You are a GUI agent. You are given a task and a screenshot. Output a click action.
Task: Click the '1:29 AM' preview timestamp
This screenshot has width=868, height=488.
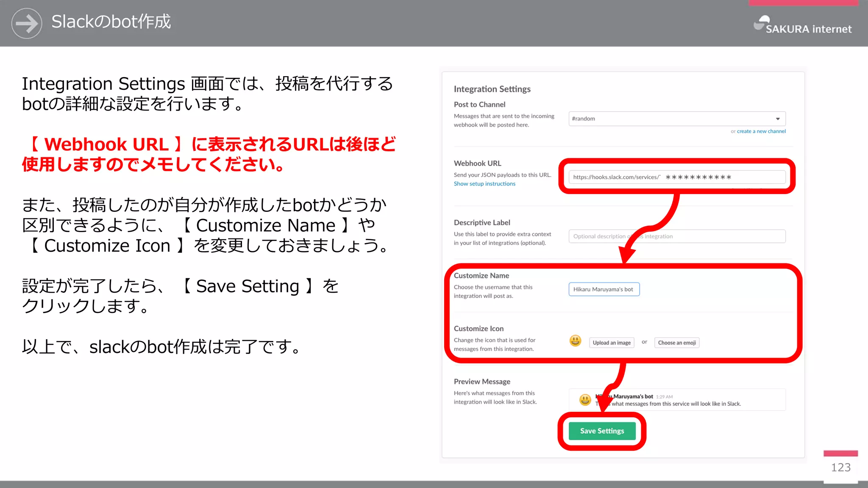(x=664, y=397)
